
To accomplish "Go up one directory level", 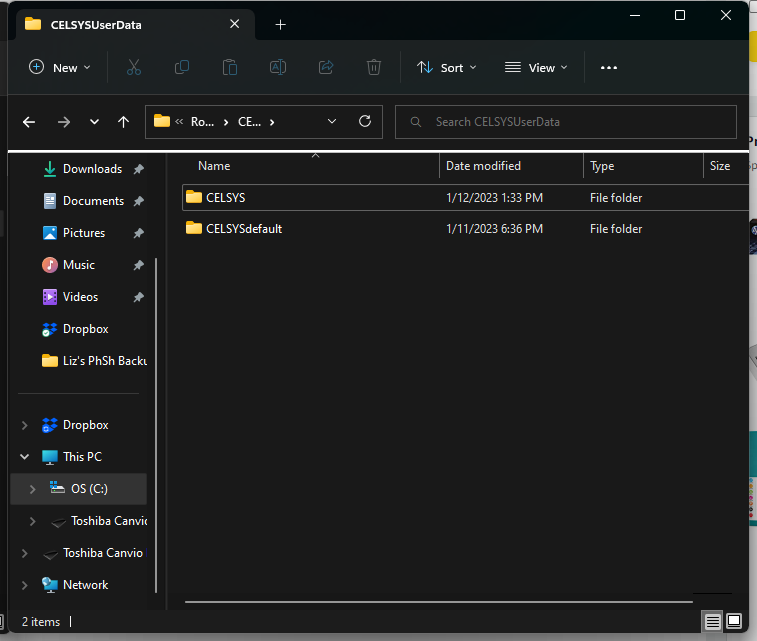I will point(123,121).
